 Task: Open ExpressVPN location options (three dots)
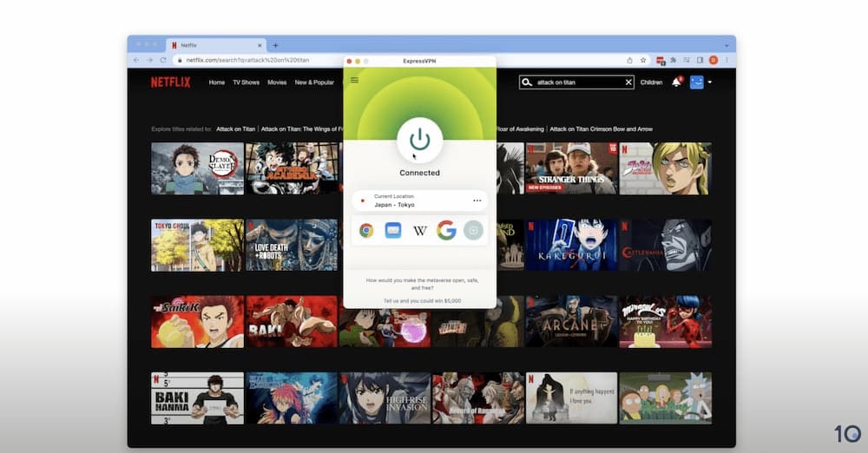tap(477, 200)
